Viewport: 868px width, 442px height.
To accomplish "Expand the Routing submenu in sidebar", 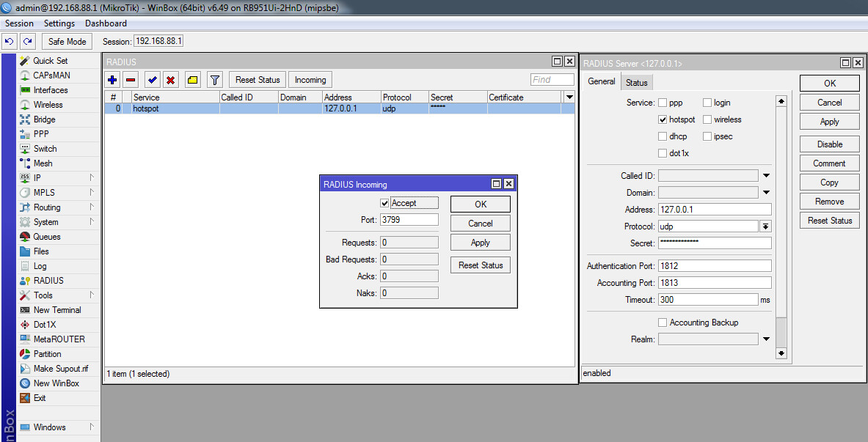I will point(92,207).
